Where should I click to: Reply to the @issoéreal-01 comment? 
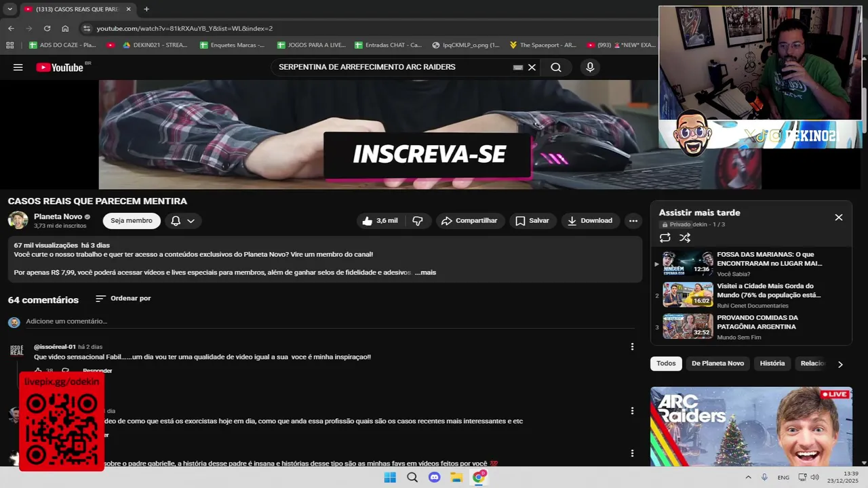tap(97, 371)
